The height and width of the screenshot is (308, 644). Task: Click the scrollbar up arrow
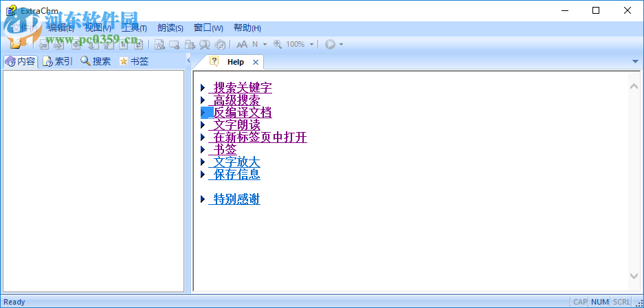(x=634, y=86)
